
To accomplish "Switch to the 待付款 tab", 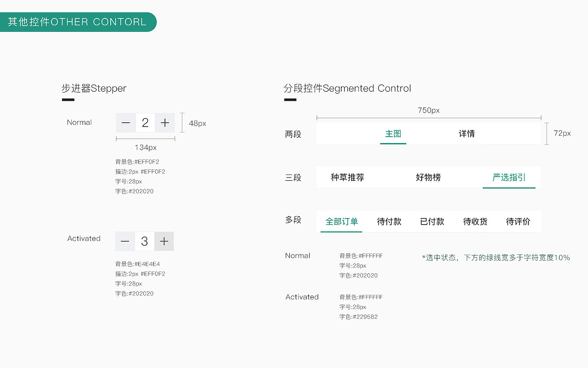I will [x=389, y=222].
